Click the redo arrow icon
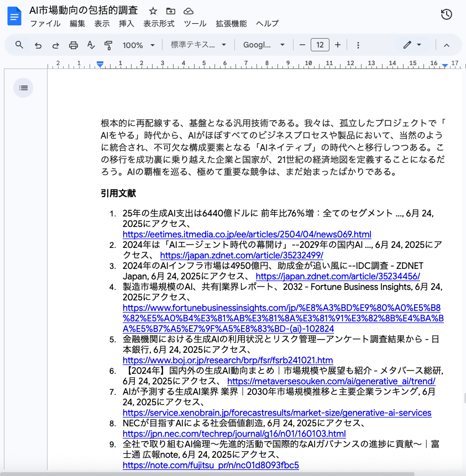The height and width of the screenshot is (476, 466). point(55,45)
